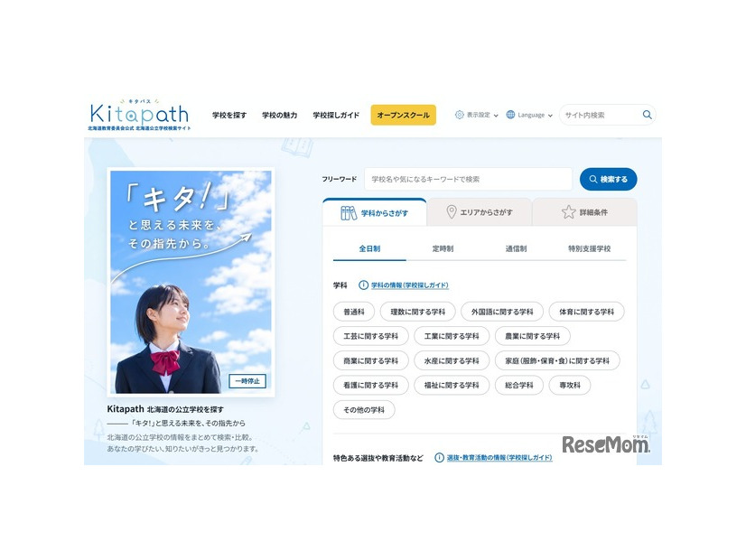Click info icon next to 学科の情報
This screenshot has height=560, width=746.
click(363, 285)
